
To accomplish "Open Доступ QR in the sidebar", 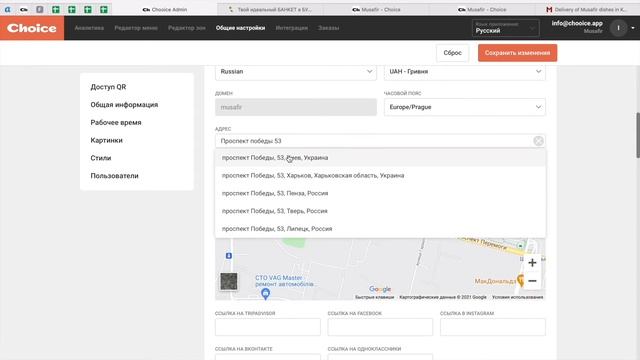I will pos(108,87).
